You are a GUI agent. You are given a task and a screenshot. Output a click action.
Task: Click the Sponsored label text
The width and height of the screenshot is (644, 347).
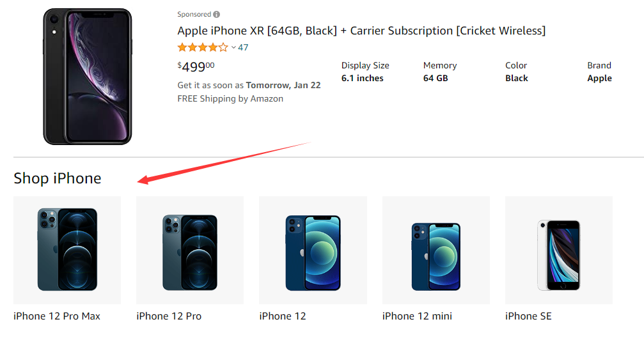(x=194, y=14)
